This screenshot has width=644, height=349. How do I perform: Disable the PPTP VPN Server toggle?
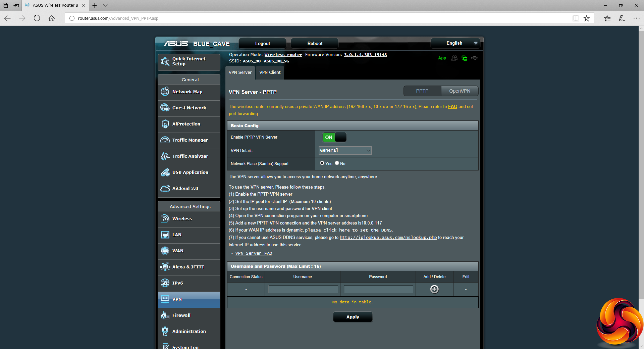click(334, 137)
